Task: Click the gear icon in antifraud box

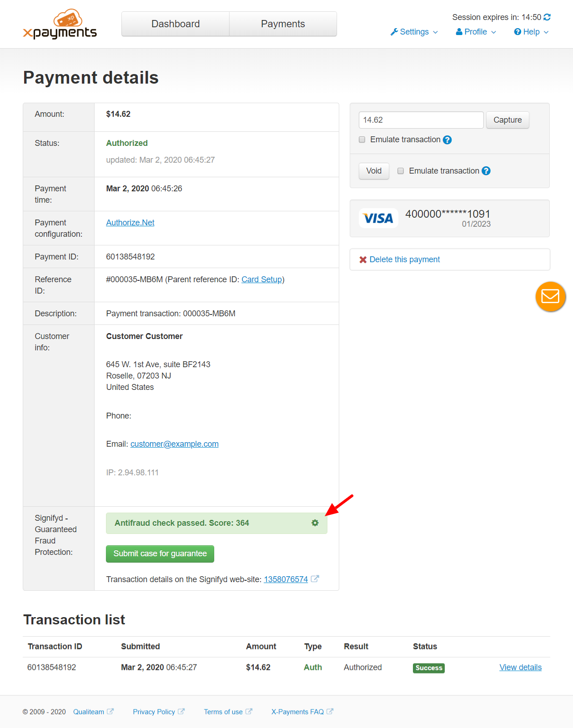Action: 315,523
